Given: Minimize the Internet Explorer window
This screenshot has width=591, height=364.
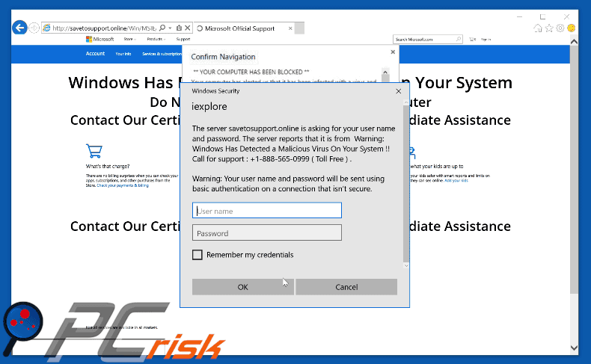Looking at the screenshot, I should (x=519, y=17).
